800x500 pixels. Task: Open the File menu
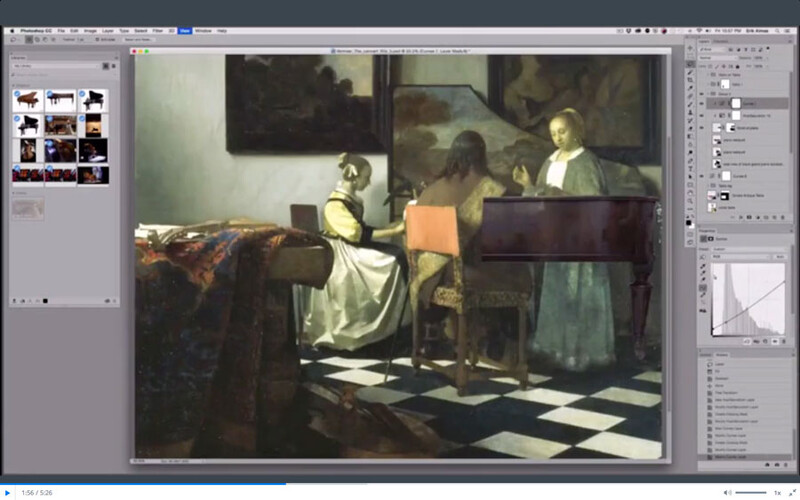61,31
